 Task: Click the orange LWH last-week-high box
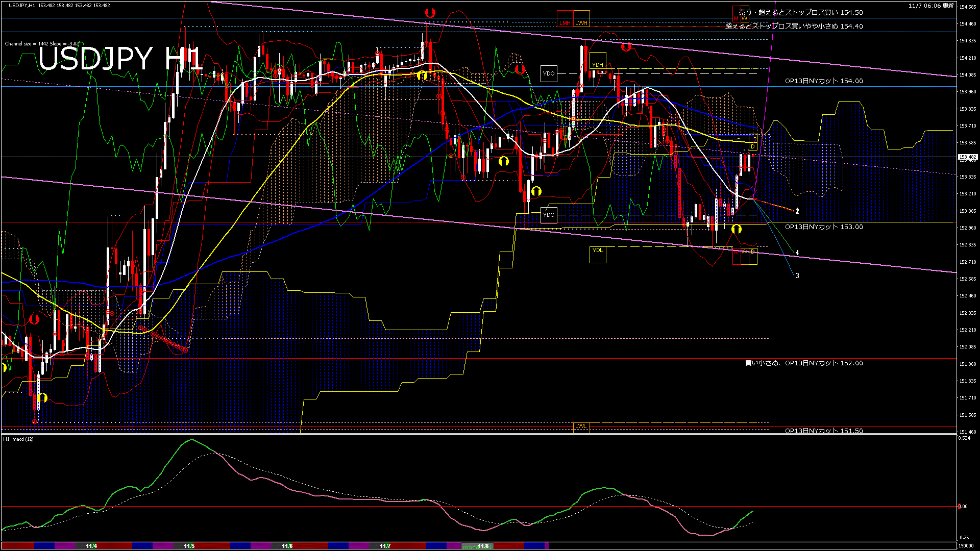581,19
